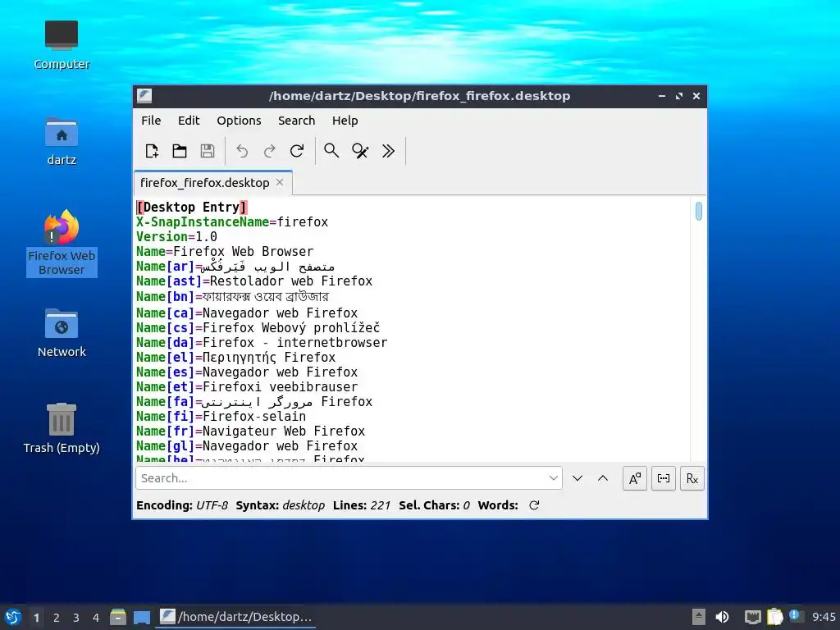The image size is (840, 630).
Task: Refresh the word count in status bar
Action: coord(534,505)
